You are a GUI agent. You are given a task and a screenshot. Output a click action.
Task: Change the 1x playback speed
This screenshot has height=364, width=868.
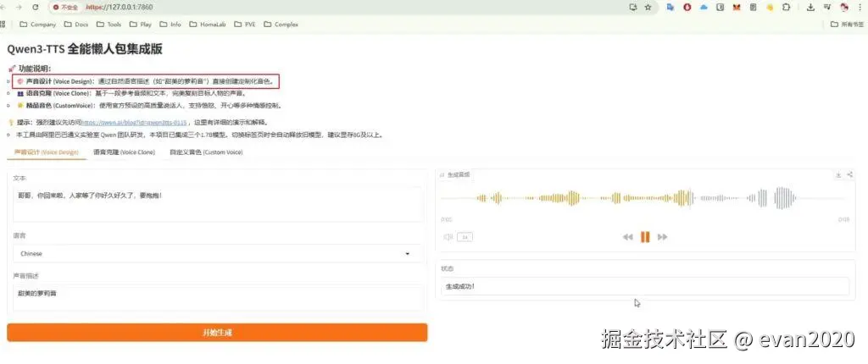click(465, 237)
